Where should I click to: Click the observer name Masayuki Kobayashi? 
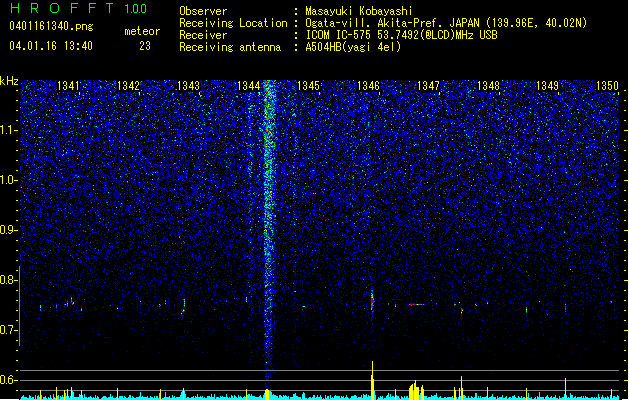click(x=359, y=11)
